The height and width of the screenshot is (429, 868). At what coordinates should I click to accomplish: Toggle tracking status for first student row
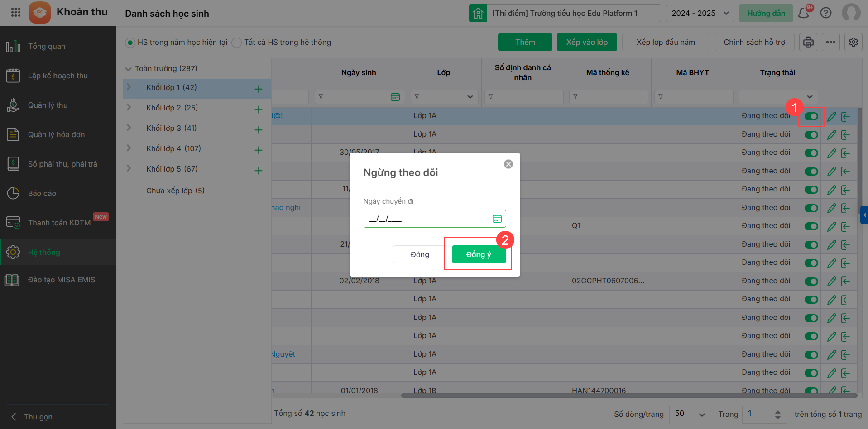click(x=811, y=116)
